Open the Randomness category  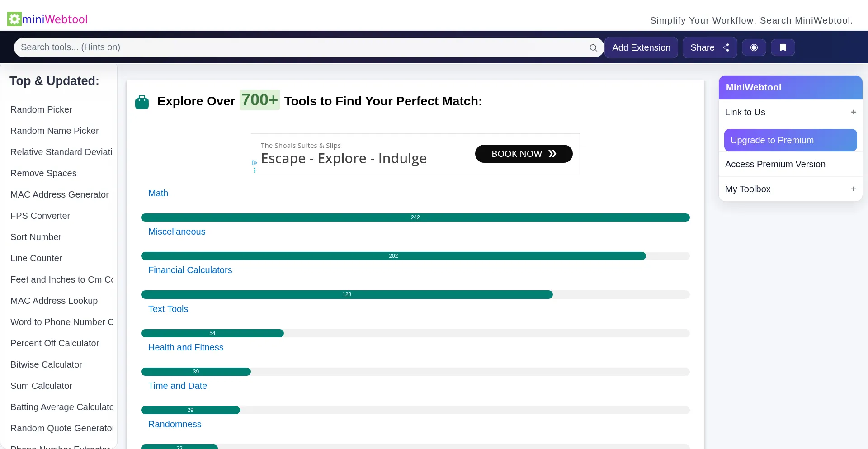click(175, 424)
